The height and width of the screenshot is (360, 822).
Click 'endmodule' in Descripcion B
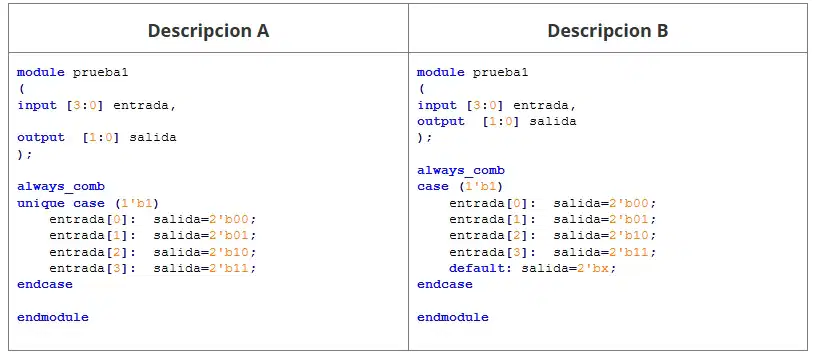pyautogui.click(x=453, y=317)
